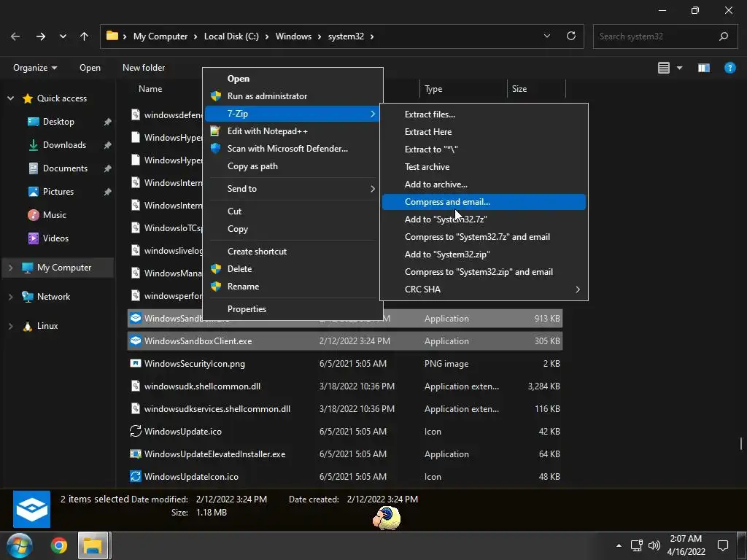Expand the Network tree node

point(10,297)
